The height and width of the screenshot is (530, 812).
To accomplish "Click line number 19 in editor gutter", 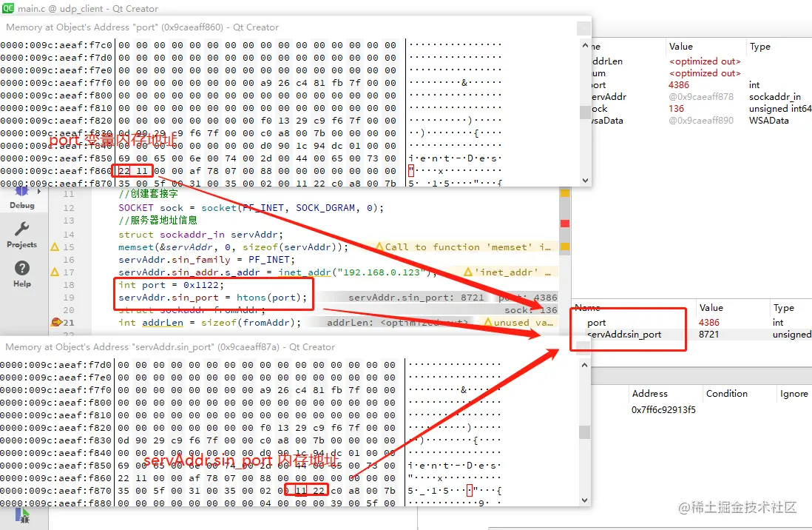I will tap(68, 297).
